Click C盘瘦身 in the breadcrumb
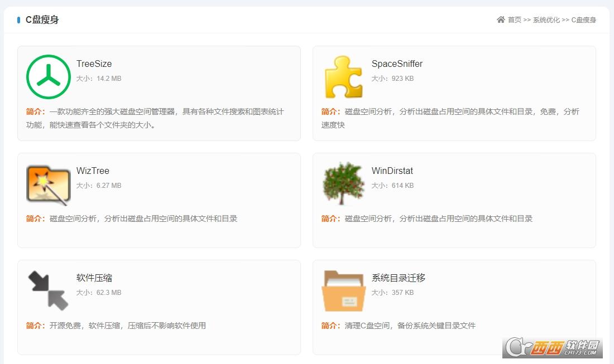Viewport: 614px width, 364px height. pyautogui.click(x=583, y=20)
